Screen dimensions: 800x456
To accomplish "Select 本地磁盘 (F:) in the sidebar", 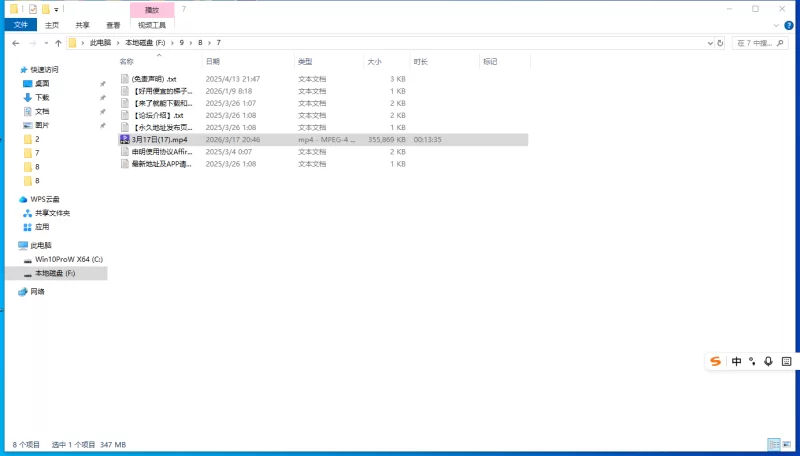I will (x=55, y=273).
